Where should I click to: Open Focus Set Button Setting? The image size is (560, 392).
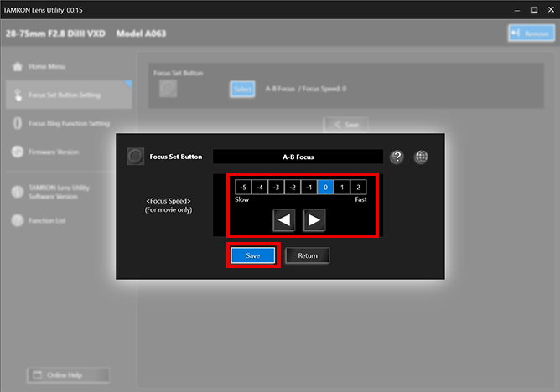[69, 95]
